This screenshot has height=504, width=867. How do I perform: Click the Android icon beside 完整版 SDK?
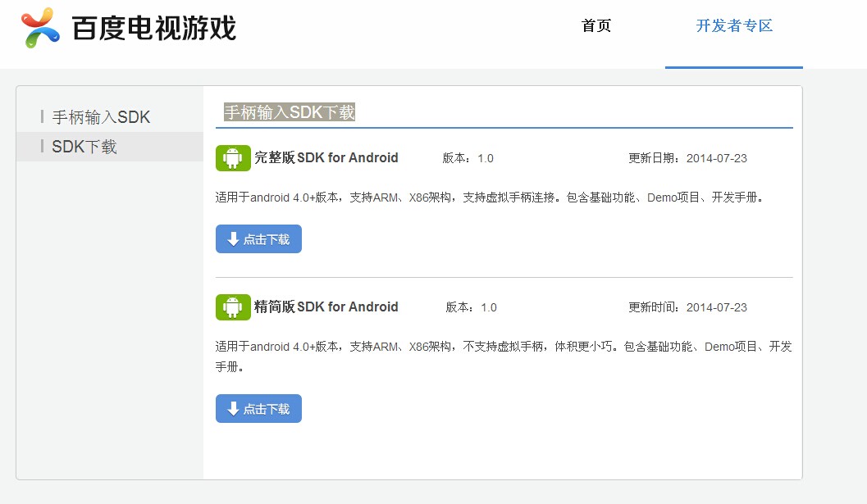click(233, 158)
